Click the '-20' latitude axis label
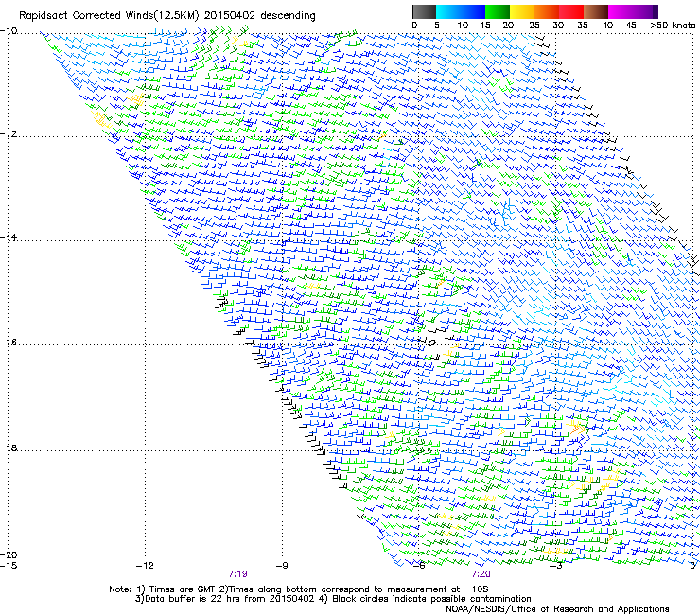The width and height of the screenshot is (700, 615). click(x=9, y=554)
